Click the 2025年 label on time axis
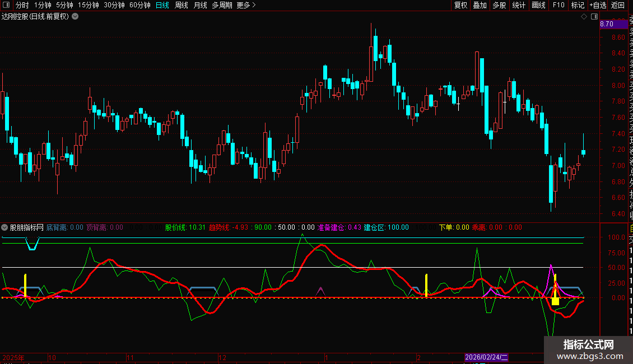633x364 pixels. 13,357
